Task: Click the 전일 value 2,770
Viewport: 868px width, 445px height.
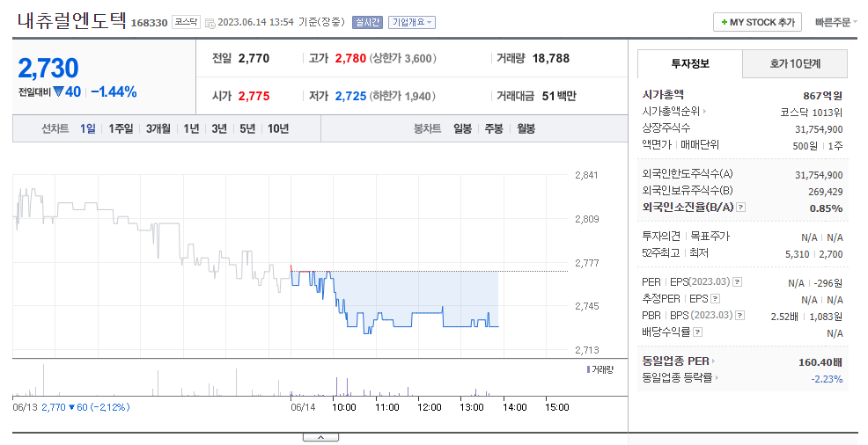Action: pos(254,59)
